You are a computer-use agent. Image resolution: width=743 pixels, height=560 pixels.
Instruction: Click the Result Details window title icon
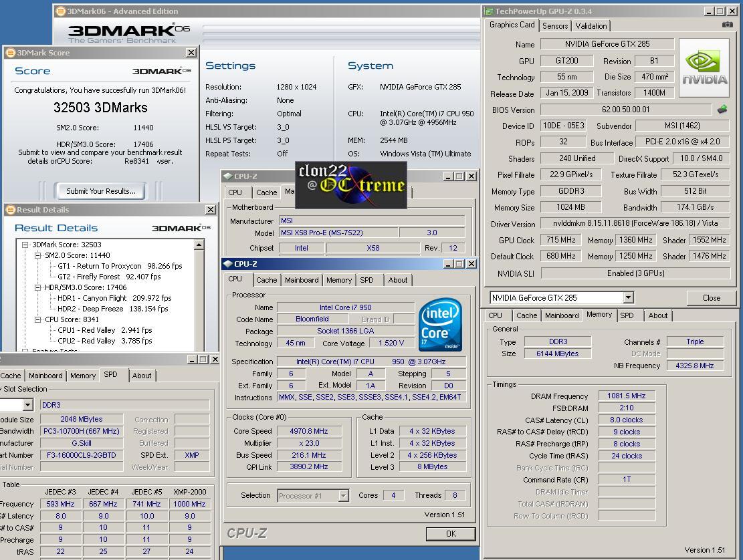11,210
